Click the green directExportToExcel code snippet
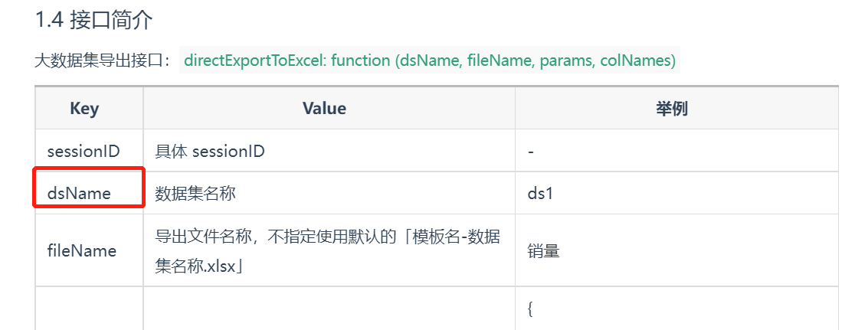868x330 pixels. click(430, 60)
